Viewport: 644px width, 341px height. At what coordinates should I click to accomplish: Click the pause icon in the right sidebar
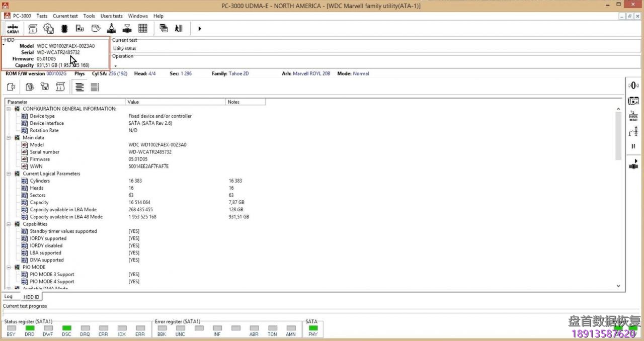633,146
